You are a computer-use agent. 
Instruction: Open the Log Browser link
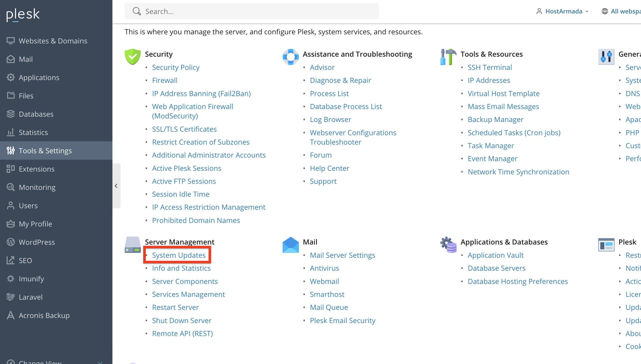pos(330,119)
